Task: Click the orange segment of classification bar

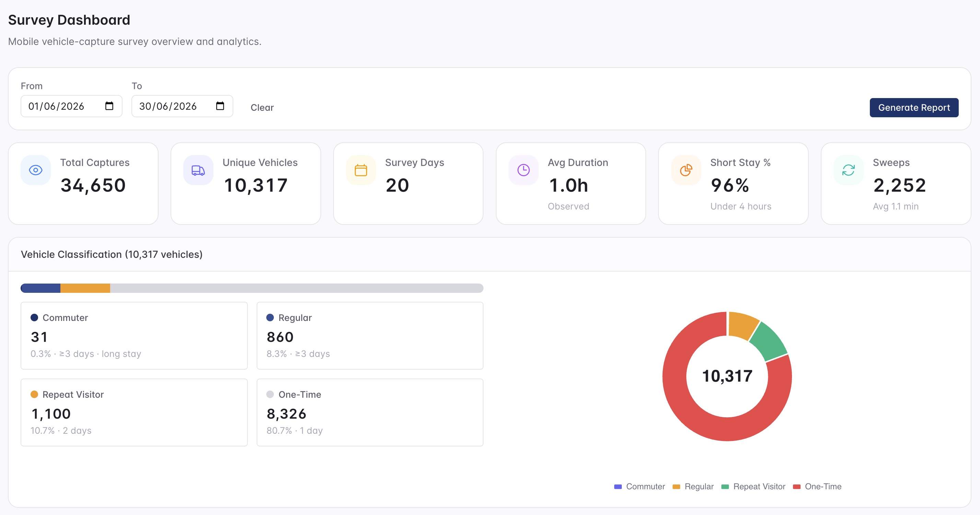Action: 85,288
